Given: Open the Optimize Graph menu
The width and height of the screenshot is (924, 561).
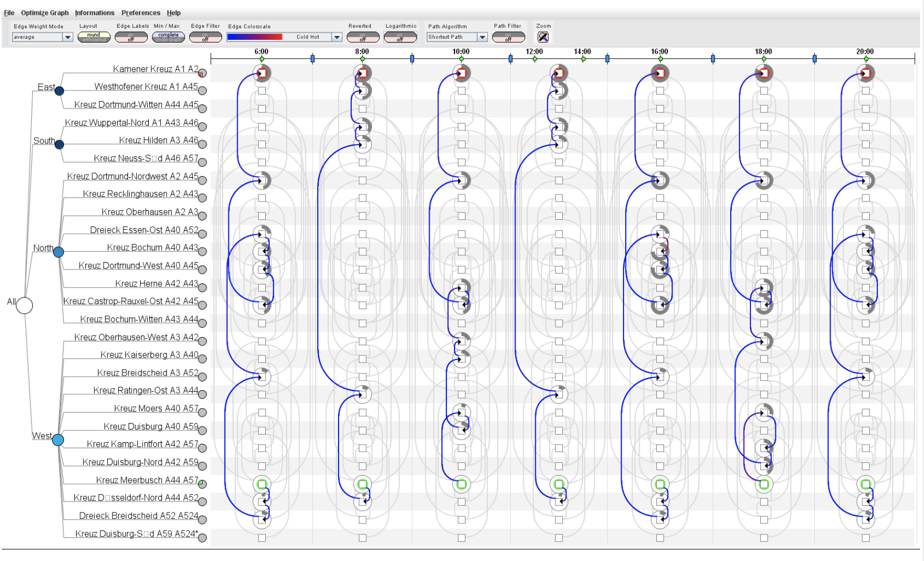Looking at the screenshot, I should click(x=44, y=13).
